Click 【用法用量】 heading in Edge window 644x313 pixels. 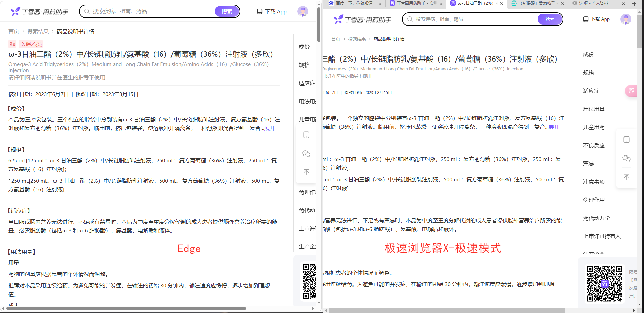(x=22, y=252)
